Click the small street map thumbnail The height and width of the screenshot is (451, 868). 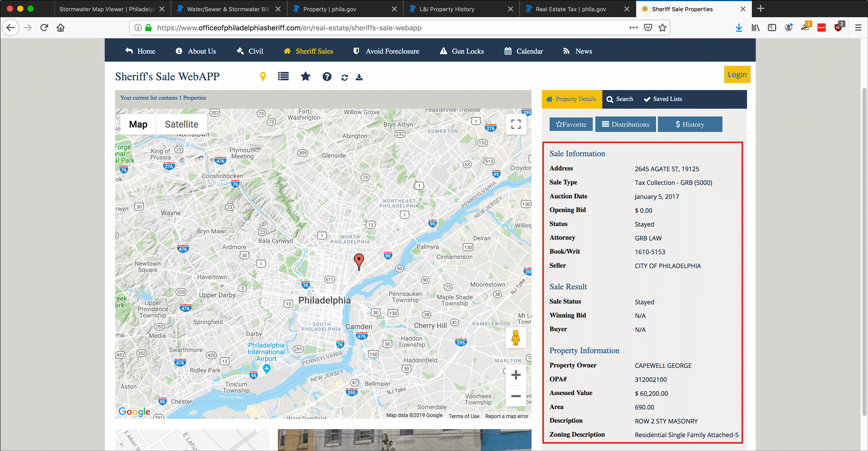192,440
